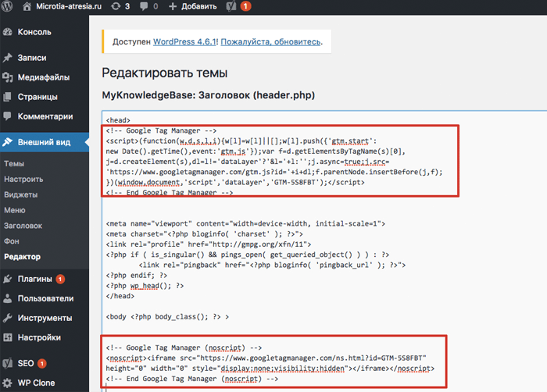The image size is (547, 392).
Task: Select the Внешний вид menu
Action: click(44, 142)
